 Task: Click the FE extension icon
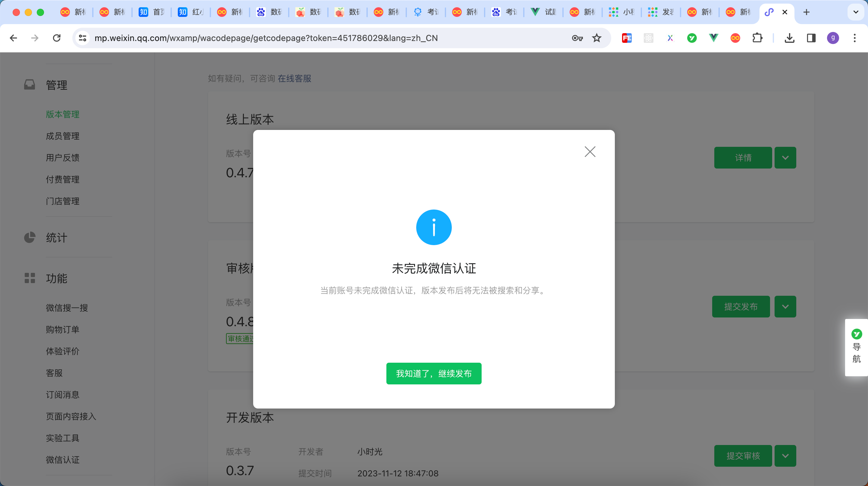pos(627,38)
